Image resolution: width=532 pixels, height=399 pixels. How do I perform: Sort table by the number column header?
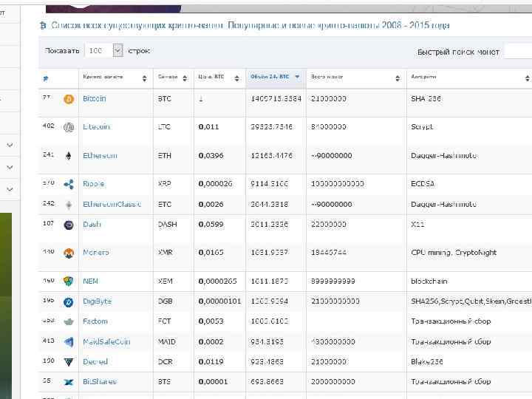point(46,79)
